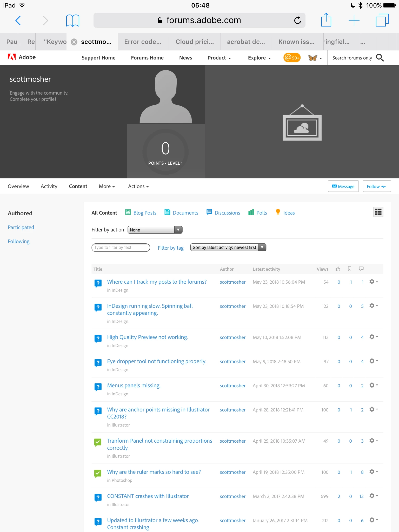
Task: Open the More dropdown in profile nav
Action: (x=107, y=186)
